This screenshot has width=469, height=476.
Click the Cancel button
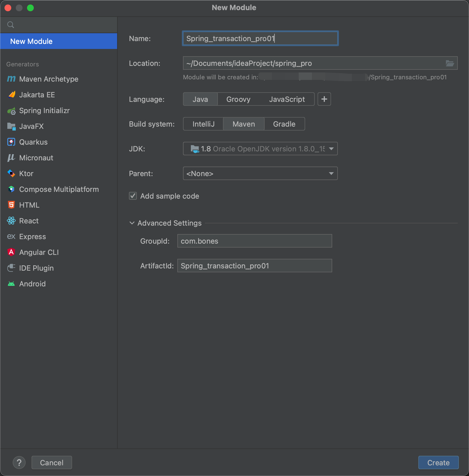[x=52, y=462]
